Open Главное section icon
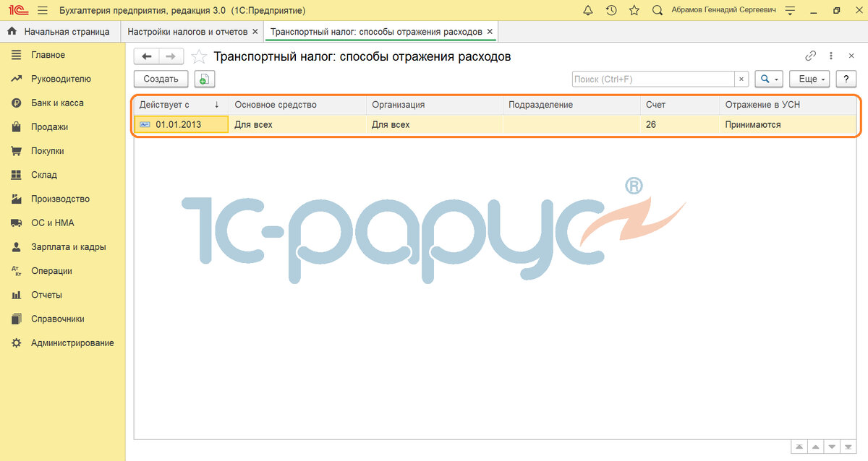 pos(16,55)
